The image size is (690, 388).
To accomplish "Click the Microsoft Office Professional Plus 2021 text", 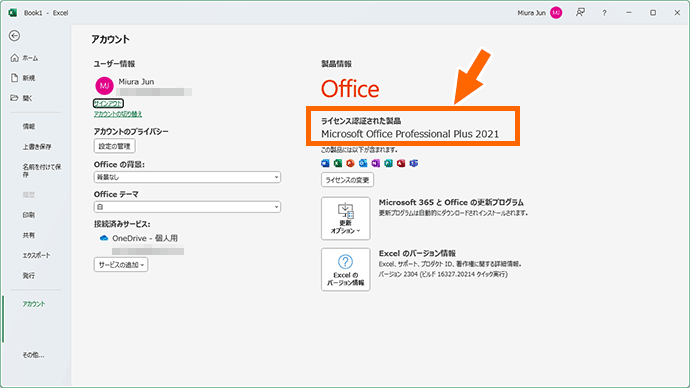I will (410, 134).
